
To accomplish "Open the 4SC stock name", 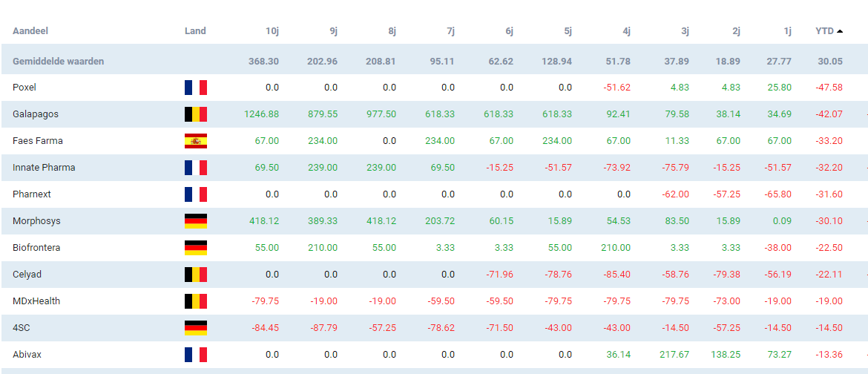I will tap(21, 327).
